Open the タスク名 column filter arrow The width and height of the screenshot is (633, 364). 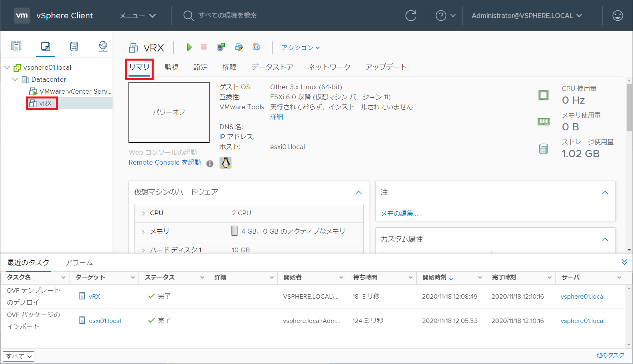[x=63, y=277]
